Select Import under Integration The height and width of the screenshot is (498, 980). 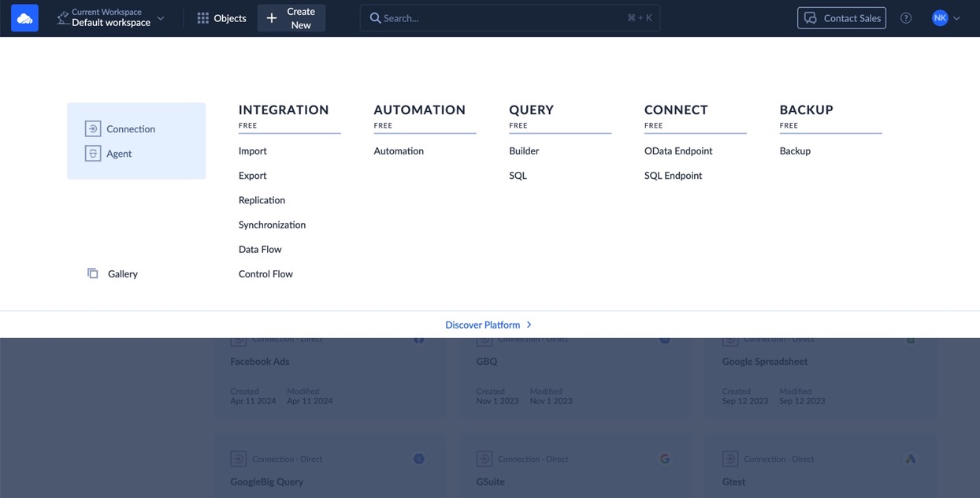tap(253, 151)
